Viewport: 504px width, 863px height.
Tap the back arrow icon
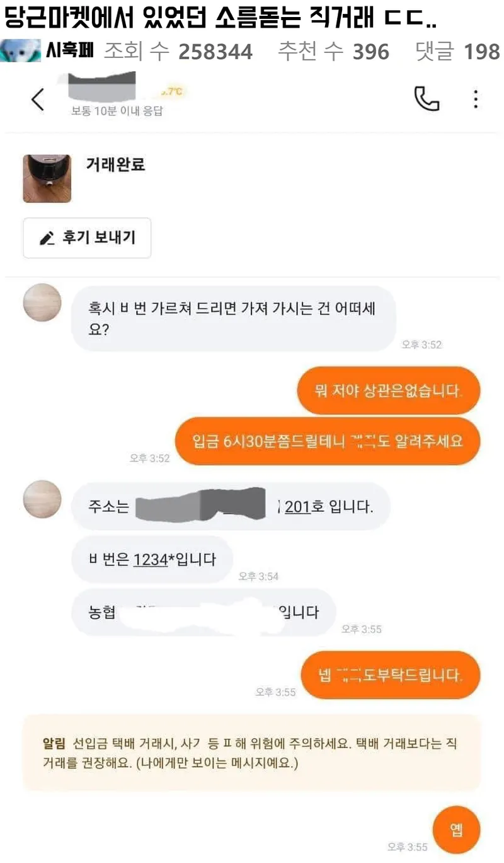point(38,100)
